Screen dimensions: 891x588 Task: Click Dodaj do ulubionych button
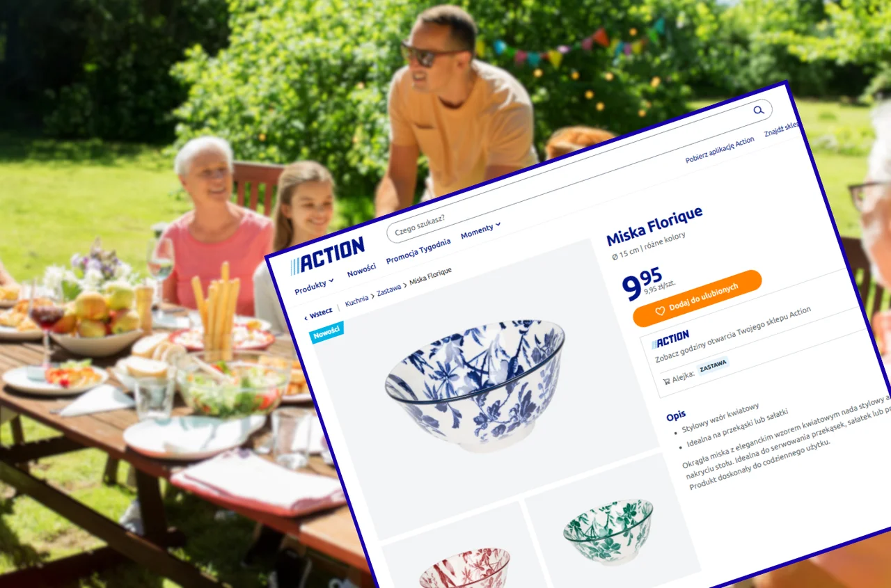tap(697, 299)
